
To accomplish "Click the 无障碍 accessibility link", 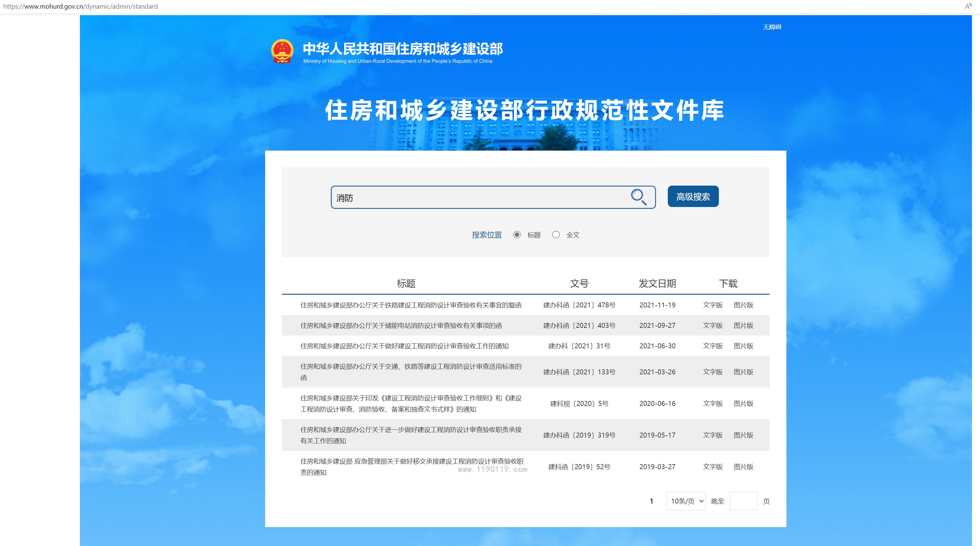I will tap(772, 27).
